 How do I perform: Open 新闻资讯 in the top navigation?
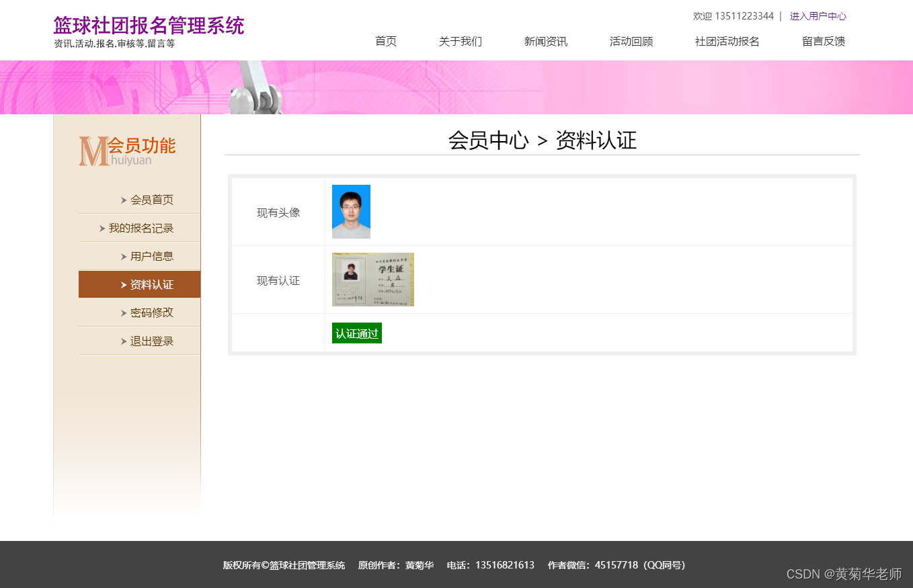click(x=546, y=42)
